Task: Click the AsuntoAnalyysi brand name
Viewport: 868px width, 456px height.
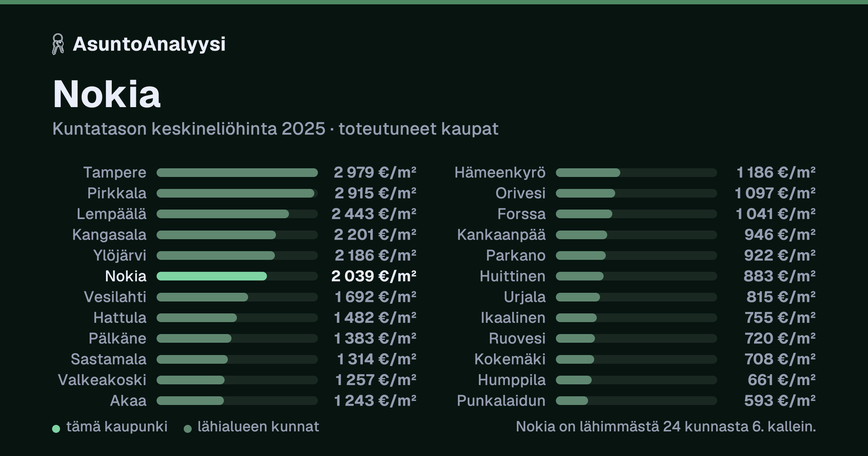Action: point(149,44)
